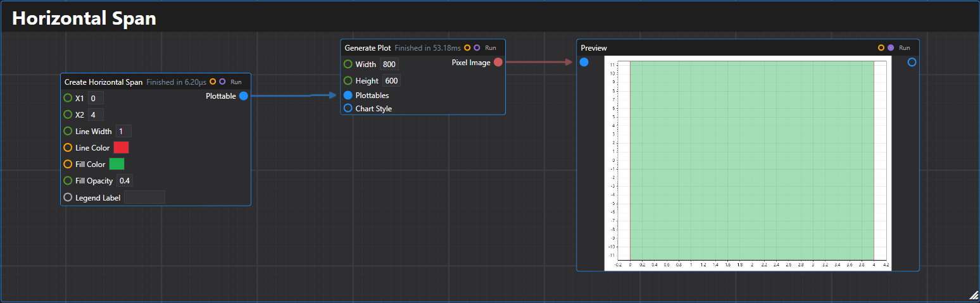Edit the Width 800 field

389,64
